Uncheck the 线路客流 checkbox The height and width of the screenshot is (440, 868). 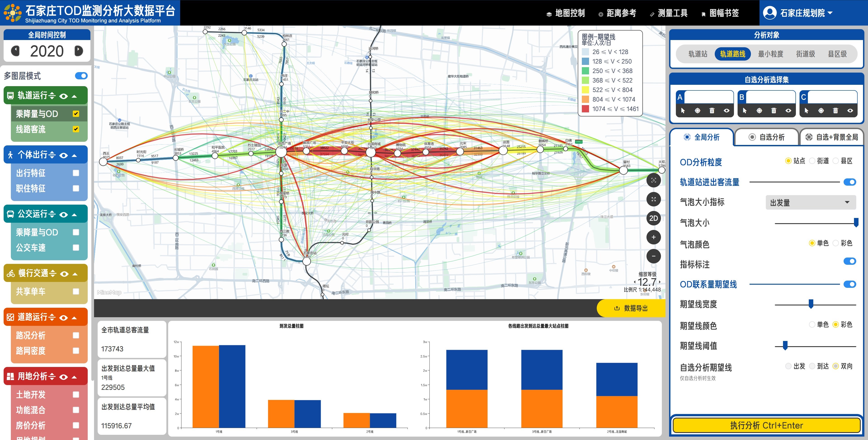[x=76, y=129]
